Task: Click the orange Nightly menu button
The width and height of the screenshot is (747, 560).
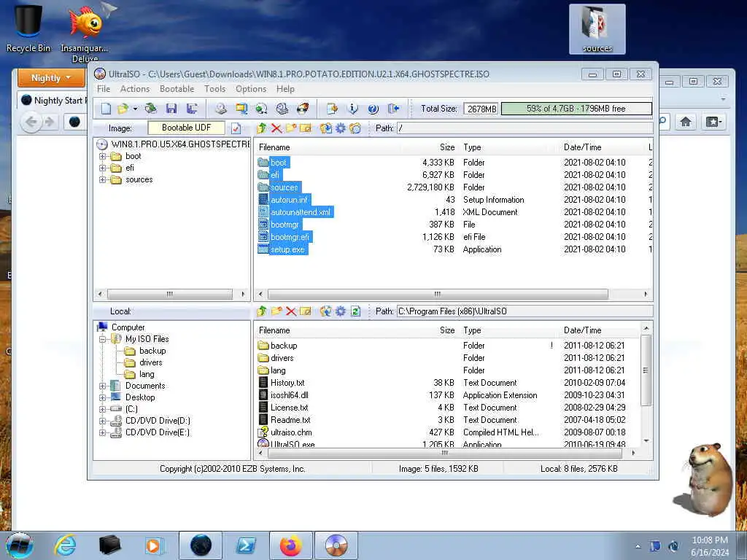Action: [51, 77]
